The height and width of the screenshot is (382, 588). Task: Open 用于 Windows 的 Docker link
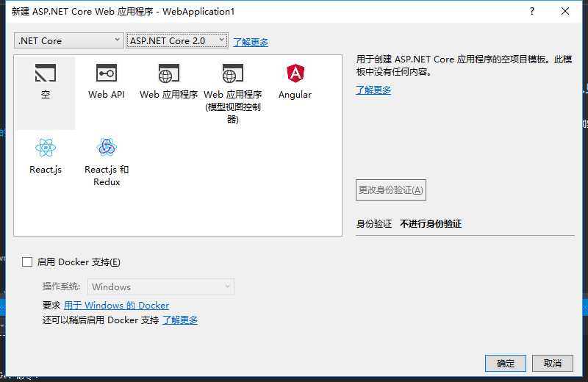coord(116,305)
